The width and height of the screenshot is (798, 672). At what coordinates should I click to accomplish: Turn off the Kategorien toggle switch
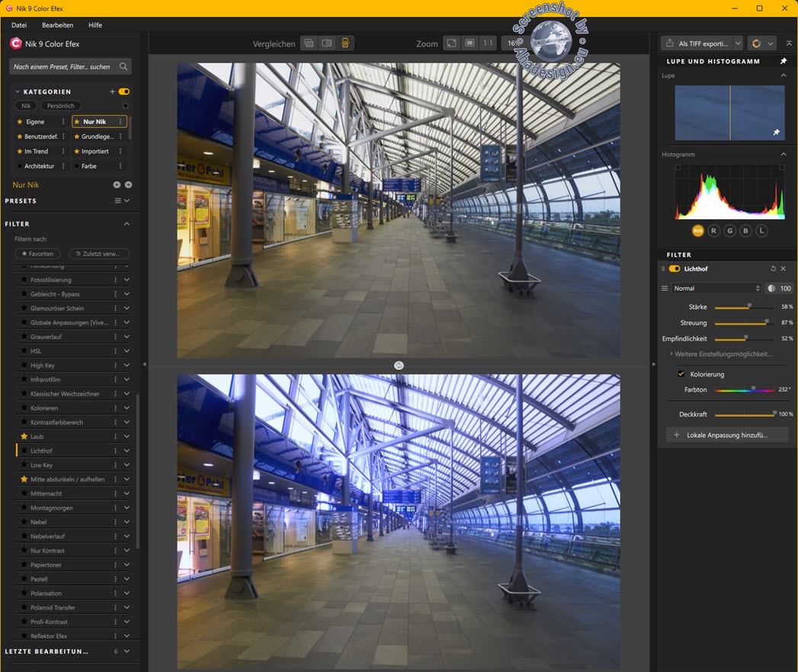tap(124, 91)
